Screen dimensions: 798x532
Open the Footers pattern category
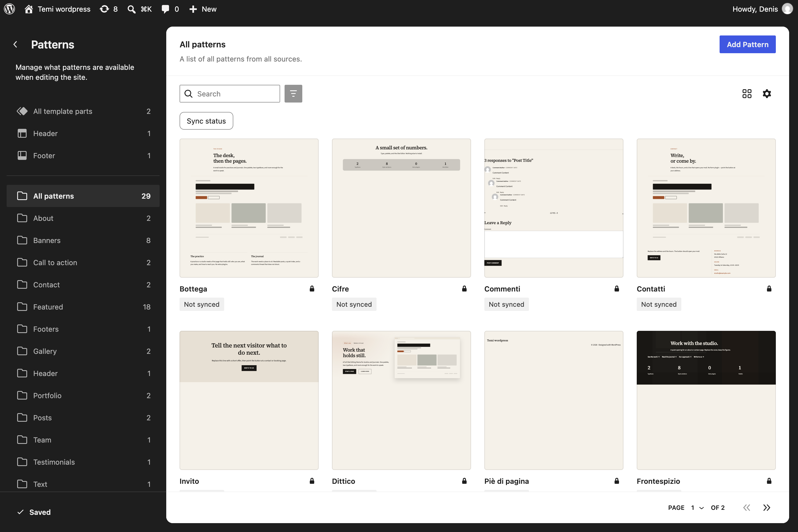point(83,329)
